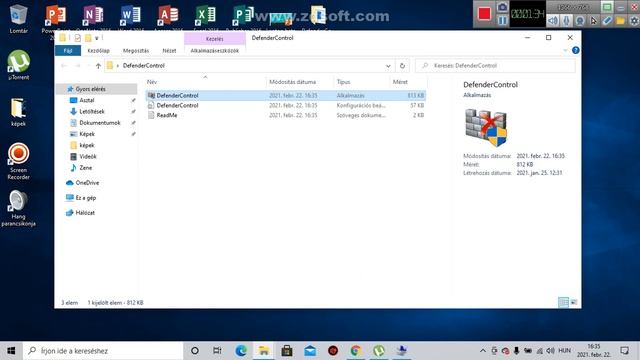640x360 pixels.
Task: Toggle microphone recording in the recorder toolbar
Action: pyautogui.click(x=566, y=20)
